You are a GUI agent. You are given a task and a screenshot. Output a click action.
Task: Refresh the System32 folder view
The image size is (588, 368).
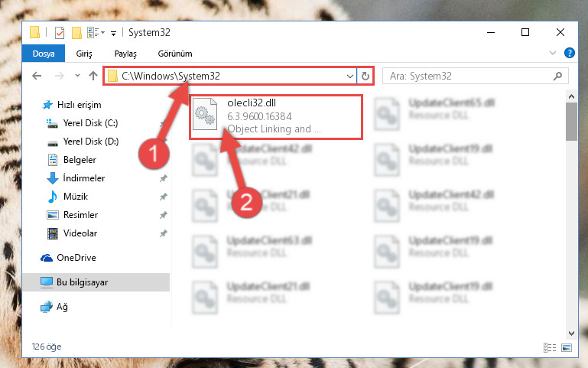(x=365, y=77)
